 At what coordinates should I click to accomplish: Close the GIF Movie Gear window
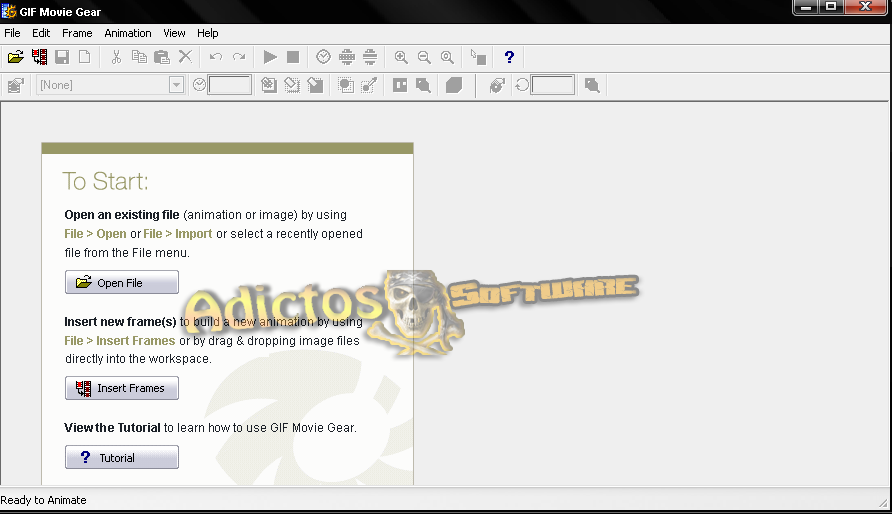pos(866,7)
